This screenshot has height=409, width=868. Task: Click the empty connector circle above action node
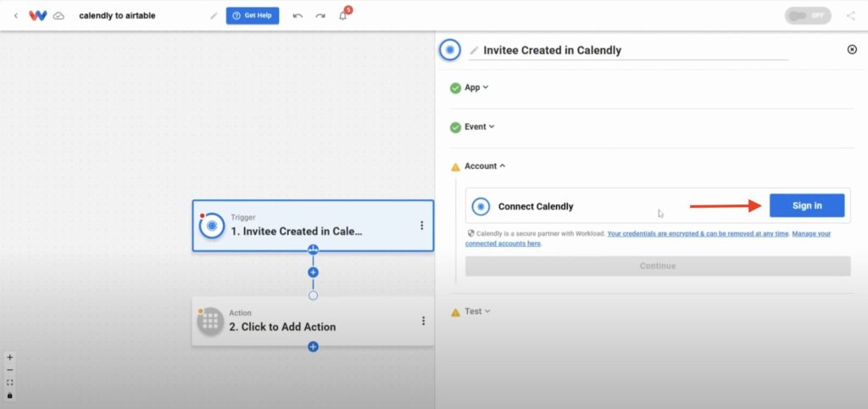313,295
